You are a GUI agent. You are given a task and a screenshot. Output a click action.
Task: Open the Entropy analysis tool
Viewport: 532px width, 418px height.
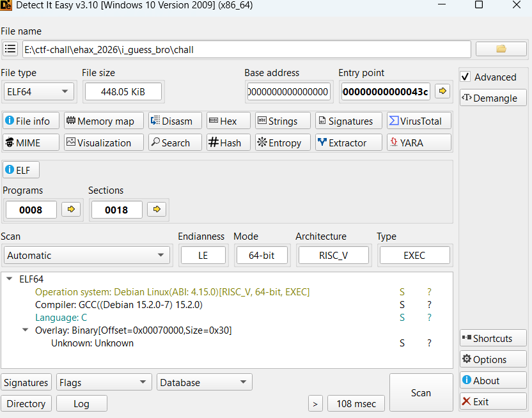(283, 143)
